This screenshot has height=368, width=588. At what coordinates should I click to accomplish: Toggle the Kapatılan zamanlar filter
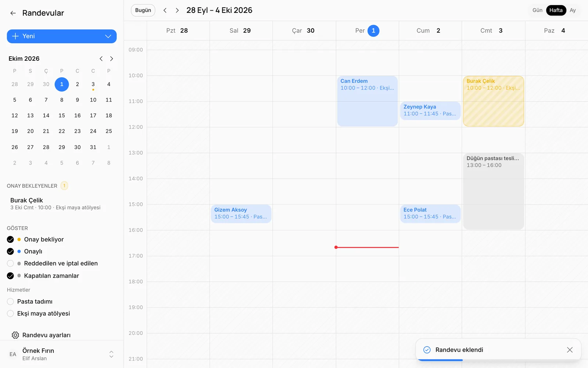pos(10,276)
